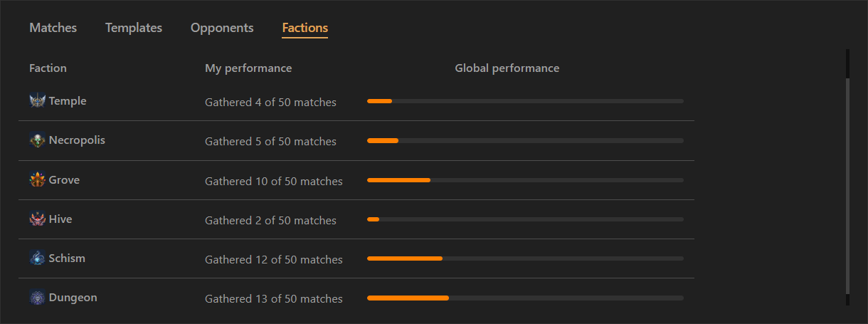Open the Templates tab
Viewport: 868px width, 324px height.
point(134,28)
